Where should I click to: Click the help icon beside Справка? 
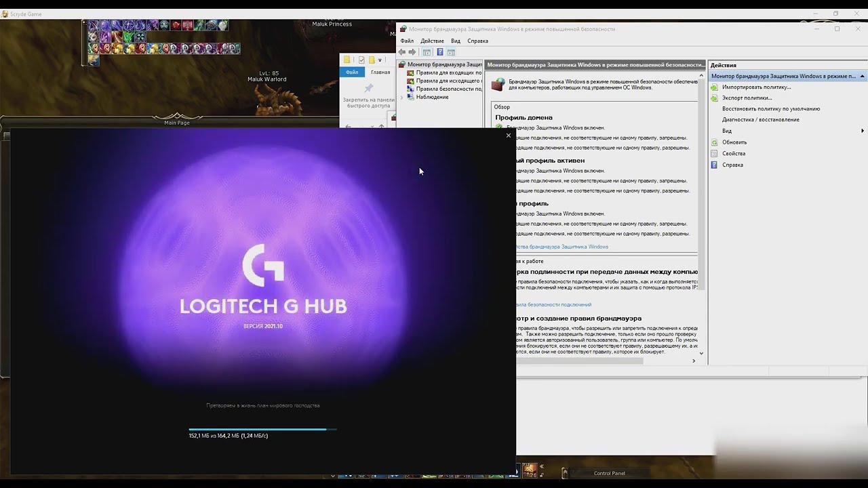[x=714, y=165]
